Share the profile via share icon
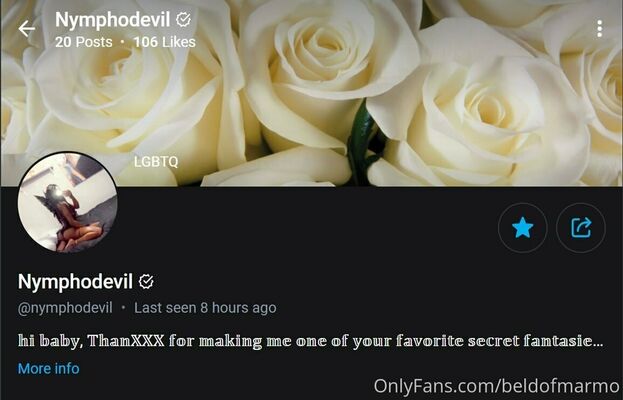The height and width of the screenshot is (400, 623). 581,228
